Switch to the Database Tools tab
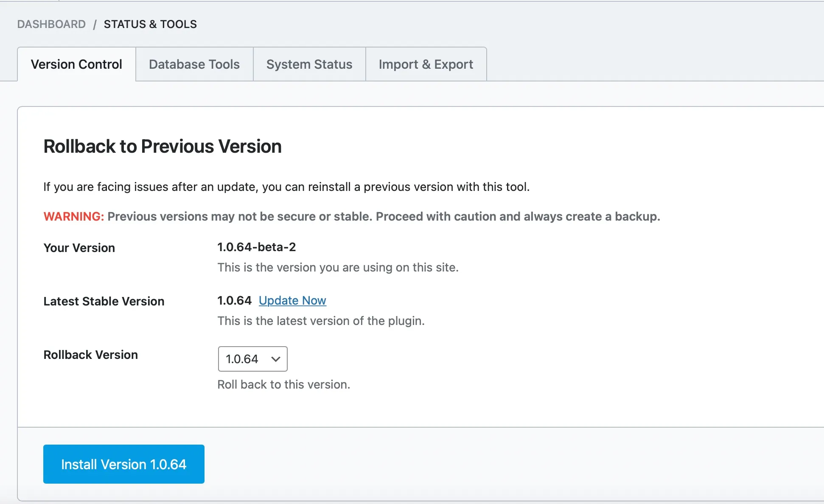Screen dimensions: 824x504 (x=194, y=64)
